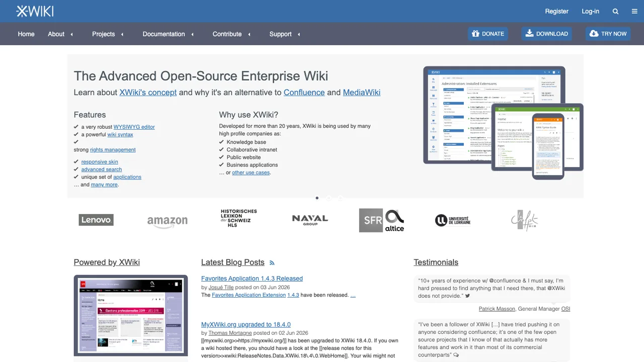644x362 pixels.
Task: Expand the Documentation menu arrow
Action: click(192, 34)
